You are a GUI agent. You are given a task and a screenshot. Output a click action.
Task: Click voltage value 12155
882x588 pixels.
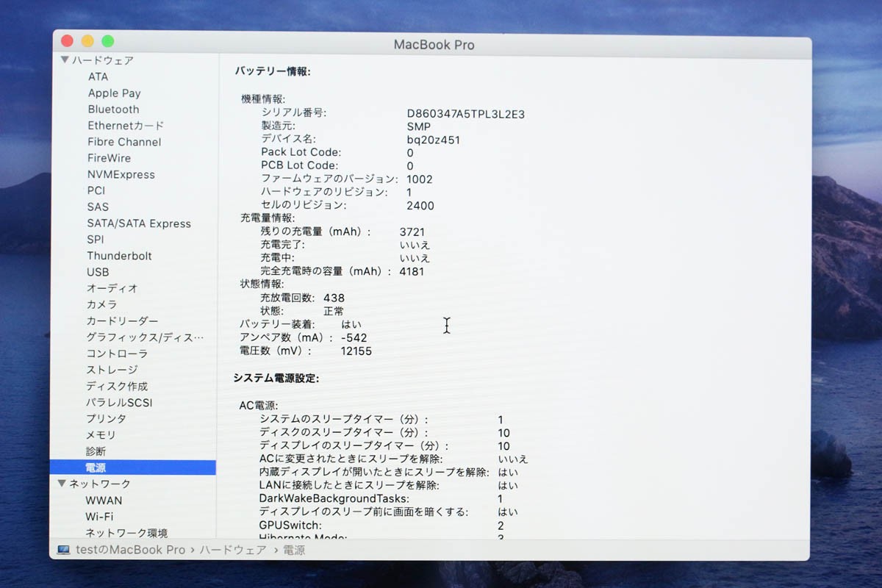[356, 351]
